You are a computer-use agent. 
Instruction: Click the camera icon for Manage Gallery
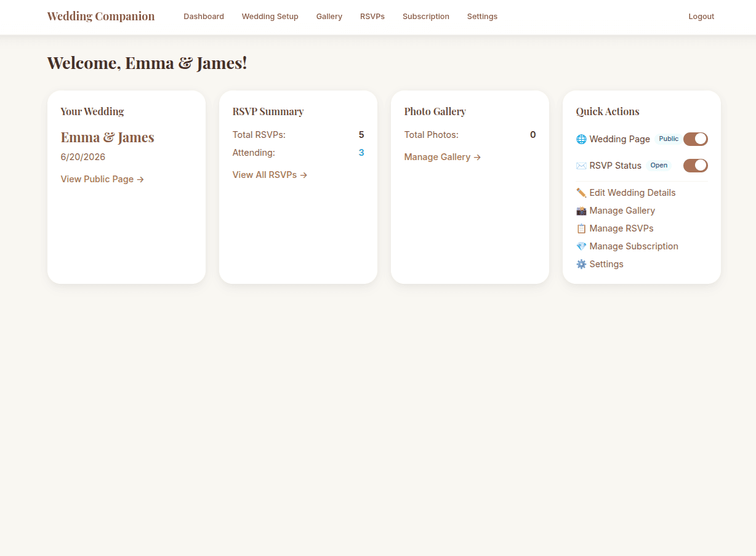tap(581, 211)
